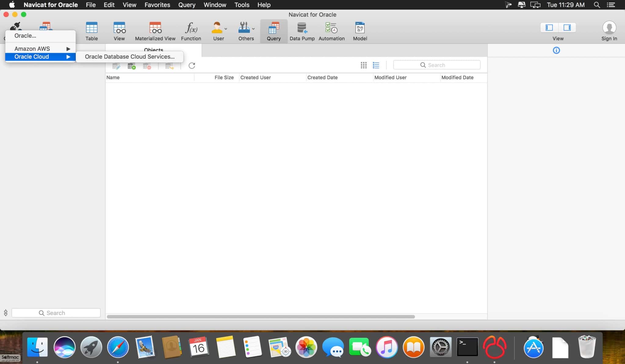Click the navigation pane Search field
The width and height of the screenshot is (625, 364).
pos(56,313)
